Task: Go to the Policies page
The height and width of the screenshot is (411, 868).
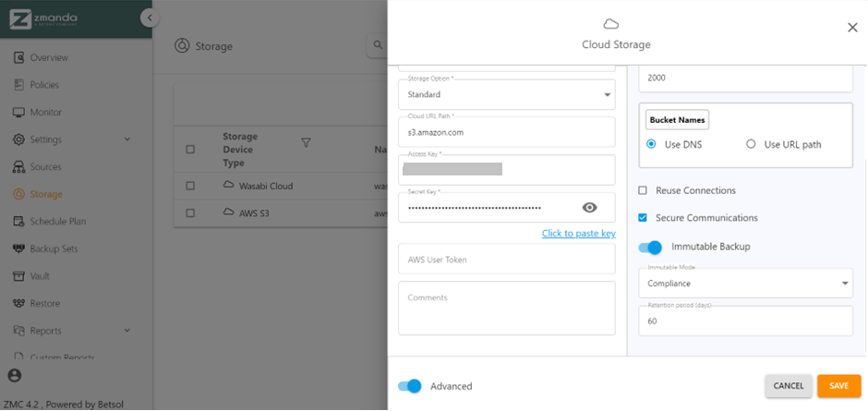Action: [44, 85]
